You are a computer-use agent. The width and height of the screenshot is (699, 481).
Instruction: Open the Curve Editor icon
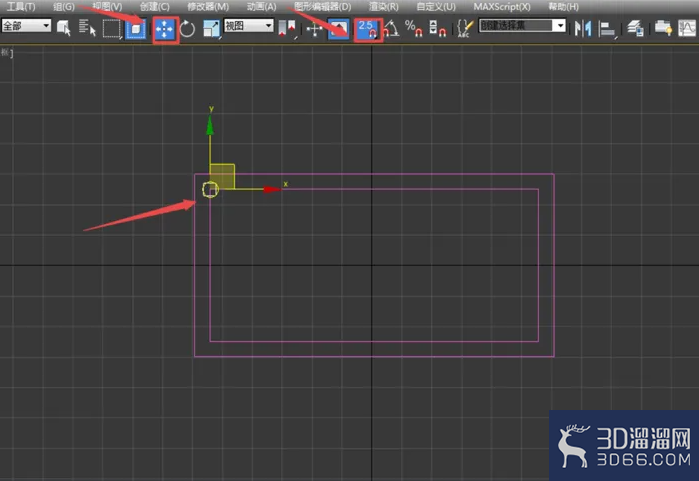687,29
